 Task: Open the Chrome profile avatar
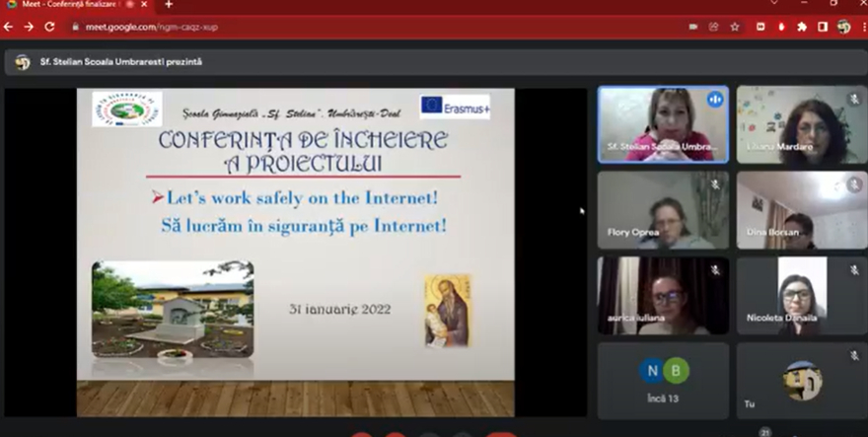tap(843, 27)
